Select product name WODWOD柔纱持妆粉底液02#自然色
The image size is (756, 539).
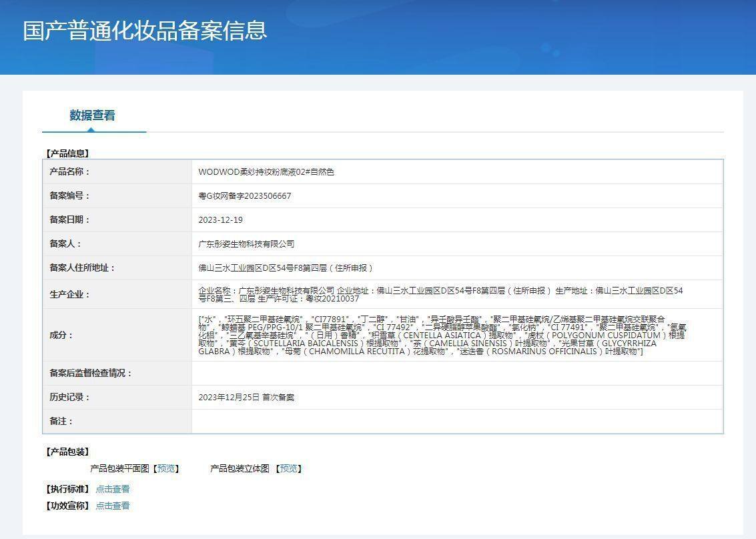click(x=266, y=171)
